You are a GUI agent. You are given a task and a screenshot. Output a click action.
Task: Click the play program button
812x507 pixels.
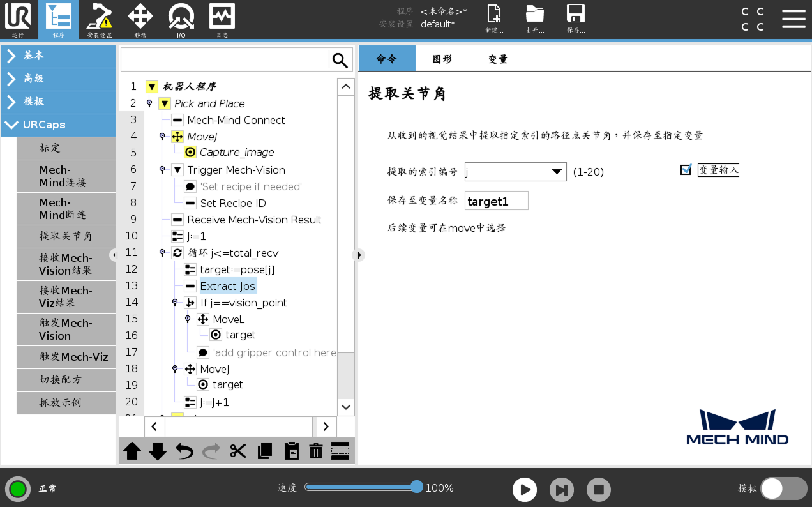click(x=525, y=490)
